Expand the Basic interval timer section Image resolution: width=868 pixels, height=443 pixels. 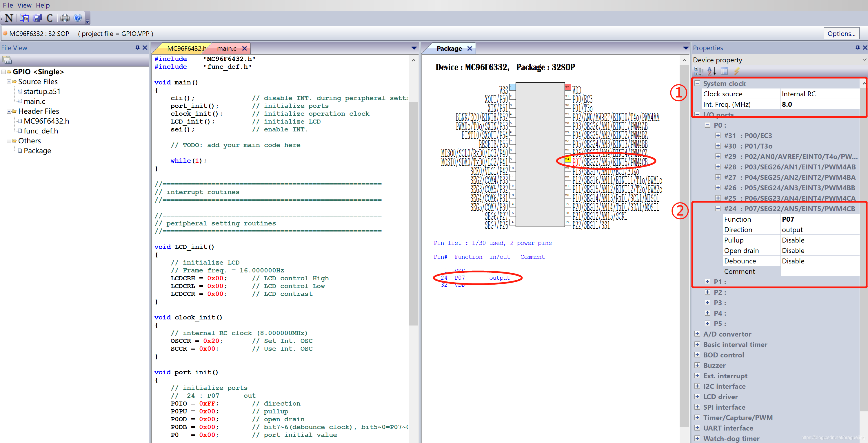click(x=697, y=344)
